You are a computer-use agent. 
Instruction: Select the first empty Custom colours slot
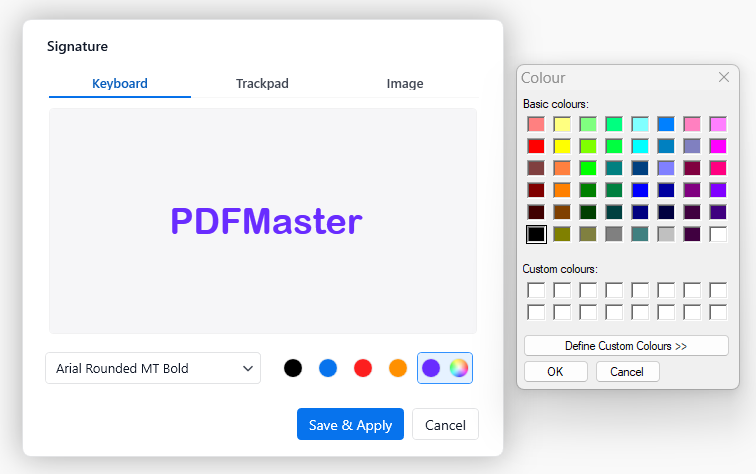coord(536,290)
